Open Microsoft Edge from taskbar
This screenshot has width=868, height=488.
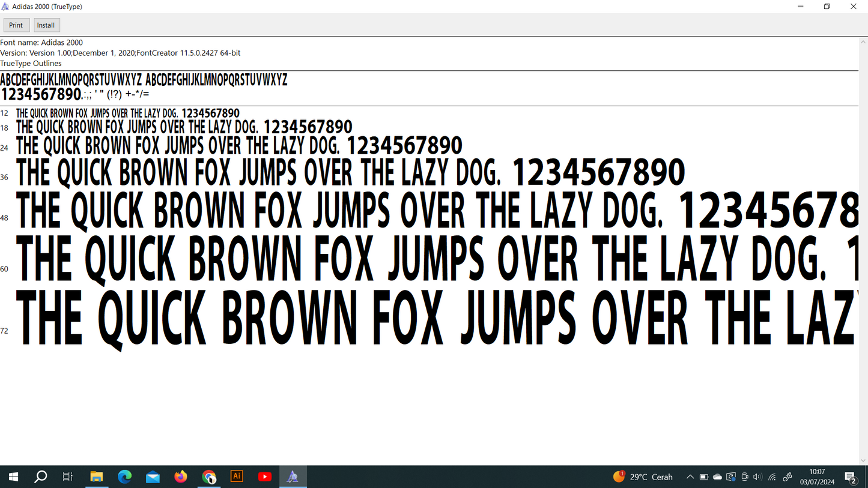point(125,477)
